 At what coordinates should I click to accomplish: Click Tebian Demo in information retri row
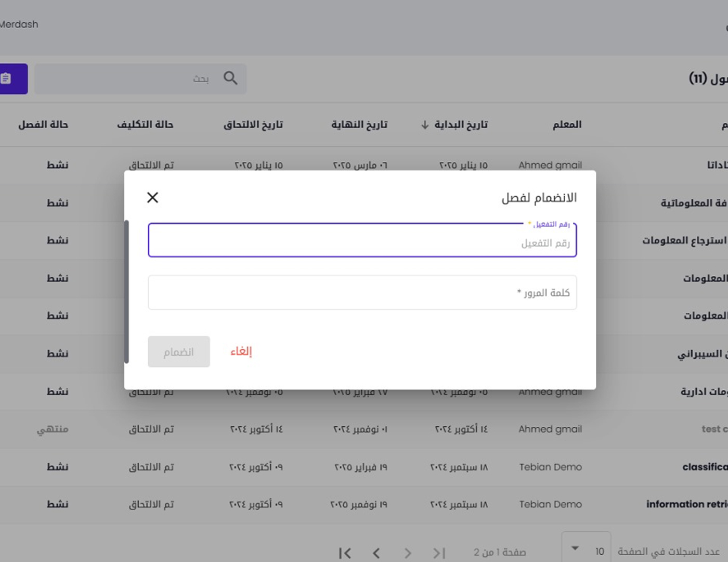click(x=551, y=504)
